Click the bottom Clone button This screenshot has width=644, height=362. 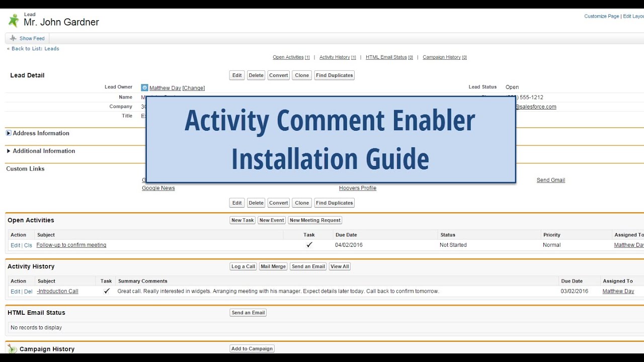(x=302, y=203)
